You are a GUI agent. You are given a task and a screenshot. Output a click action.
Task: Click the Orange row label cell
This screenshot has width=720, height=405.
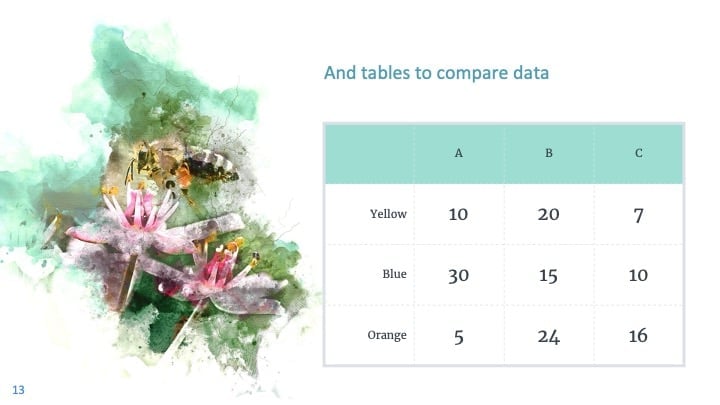[x=370, y=335]
